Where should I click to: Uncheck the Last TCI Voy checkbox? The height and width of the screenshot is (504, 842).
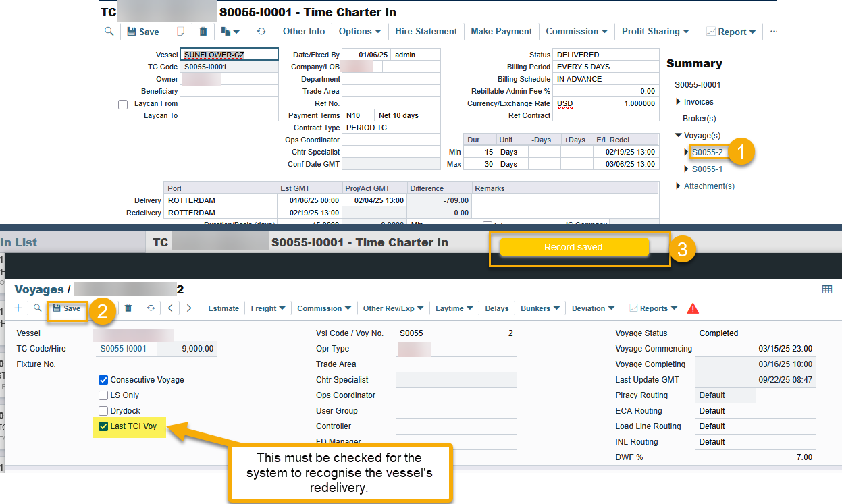pyautogui.click(x=103, y=426)
